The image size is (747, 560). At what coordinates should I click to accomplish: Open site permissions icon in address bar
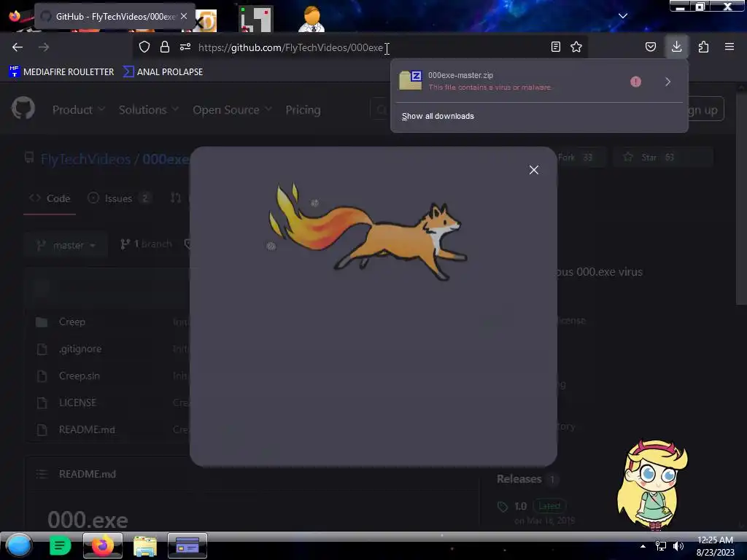coord(185,47)
